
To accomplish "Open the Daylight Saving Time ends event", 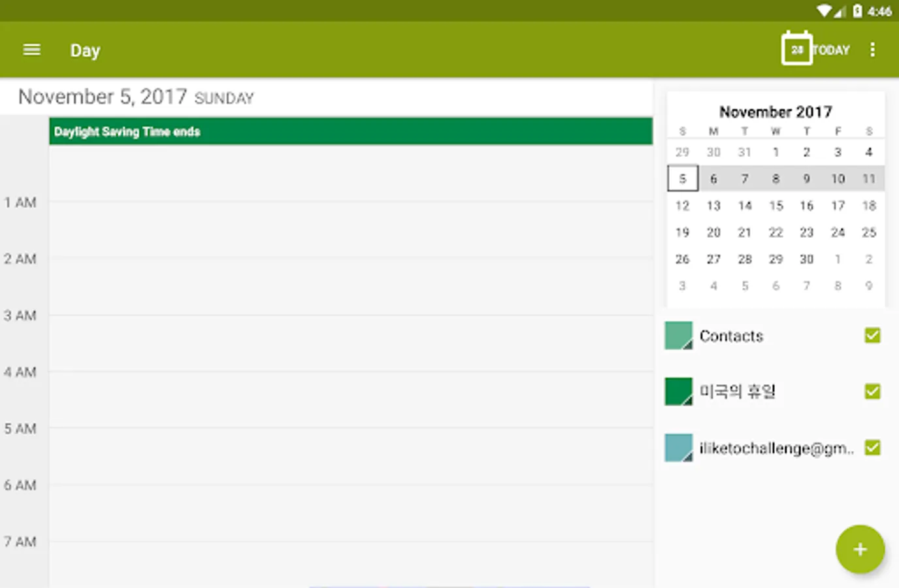I will (x=351, y=131).
